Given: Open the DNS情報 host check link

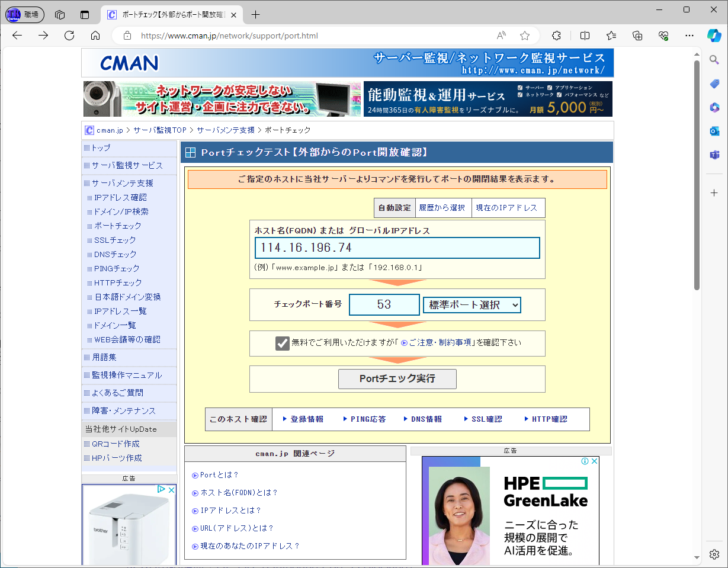Looking at the screenshot, I should [426, 419].
